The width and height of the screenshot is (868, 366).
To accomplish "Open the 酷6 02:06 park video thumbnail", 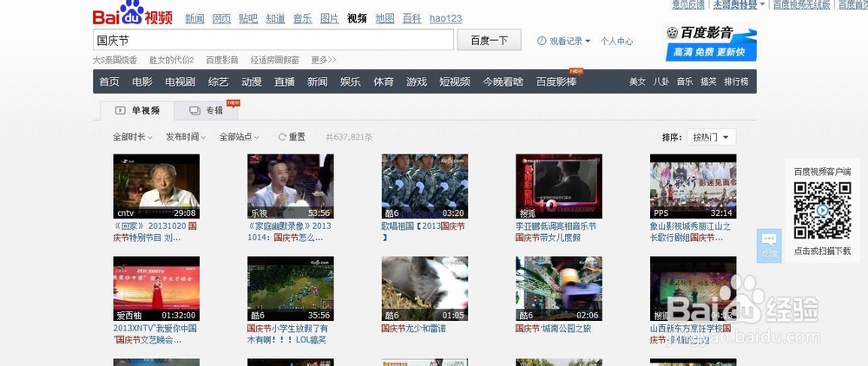I will (559, 289).
